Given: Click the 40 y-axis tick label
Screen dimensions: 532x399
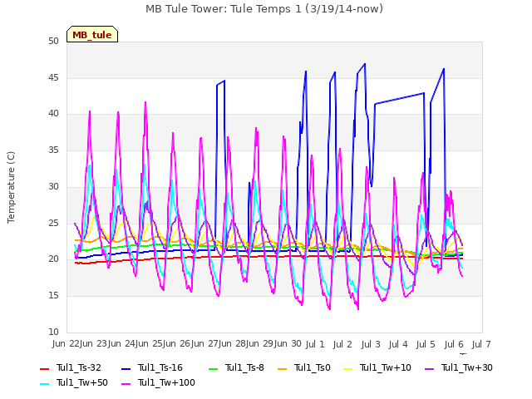Looking at the screenshot, I should point(53,114).
